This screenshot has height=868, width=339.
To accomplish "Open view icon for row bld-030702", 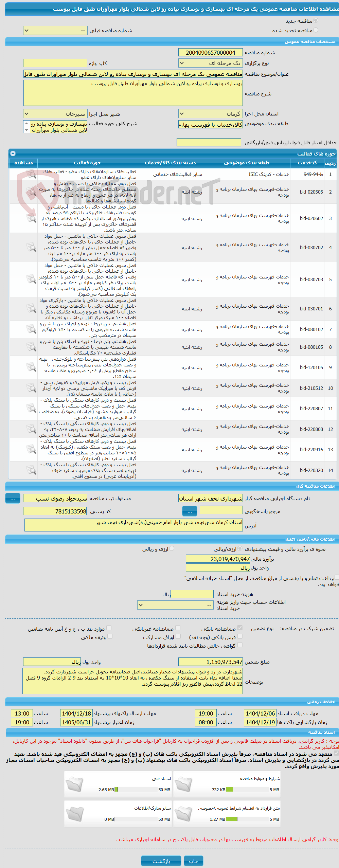I will 31,247.
